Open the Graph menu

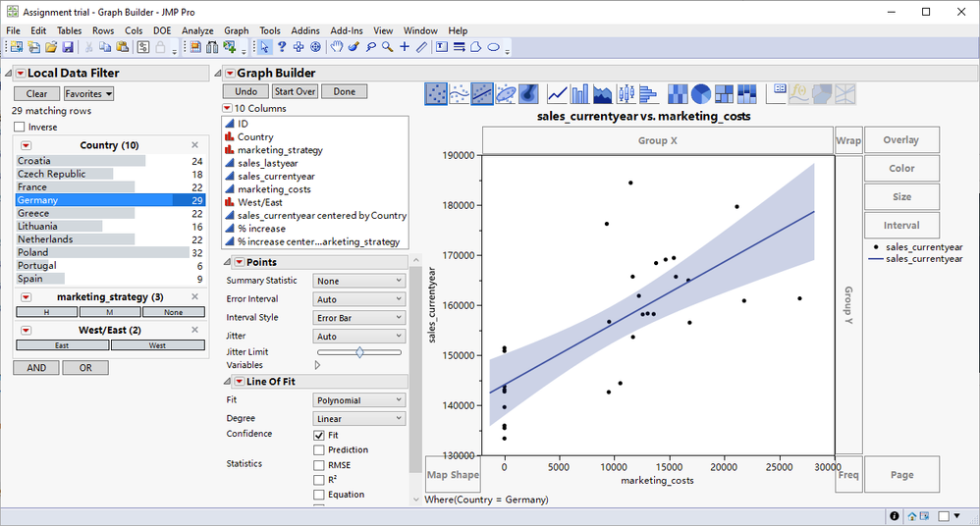click(236, 30)
